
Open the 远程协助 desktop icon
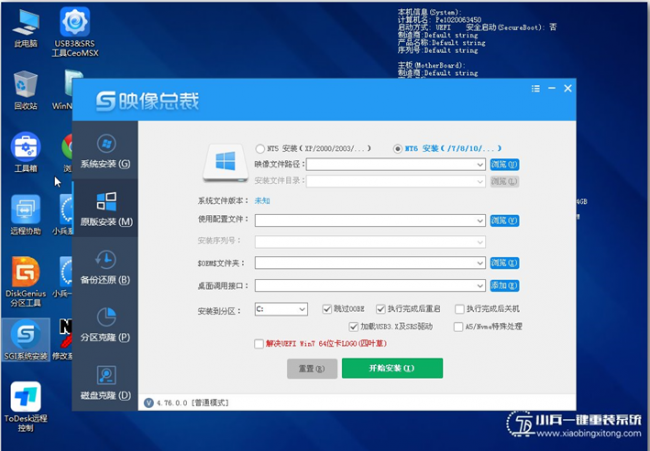coord(26,215)
